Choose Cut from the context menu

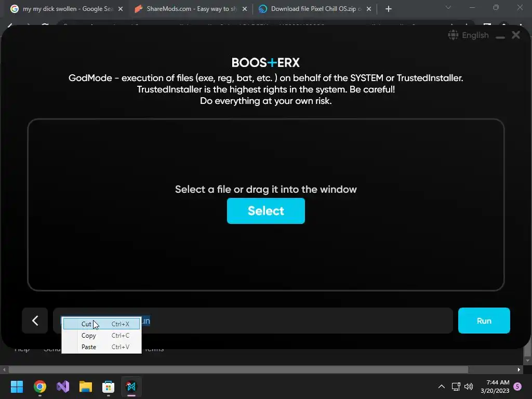(101, 324)
